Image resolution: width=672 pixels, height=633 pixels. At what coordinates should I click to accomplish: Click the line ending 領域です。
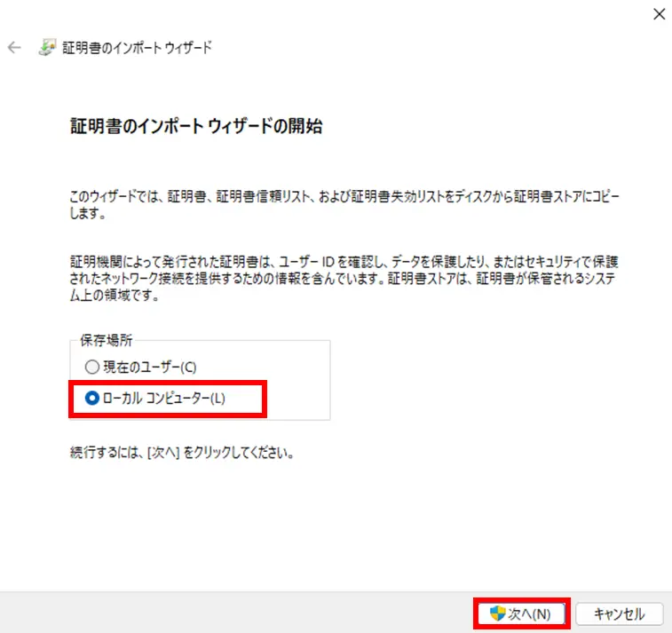(115, 295)
